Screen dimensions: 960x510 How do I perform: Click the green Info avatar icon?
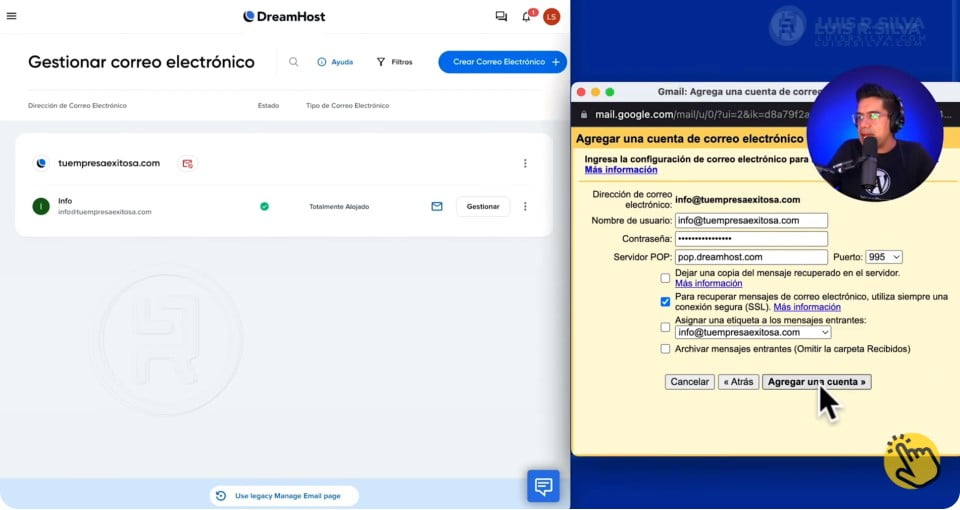point(41,206)
